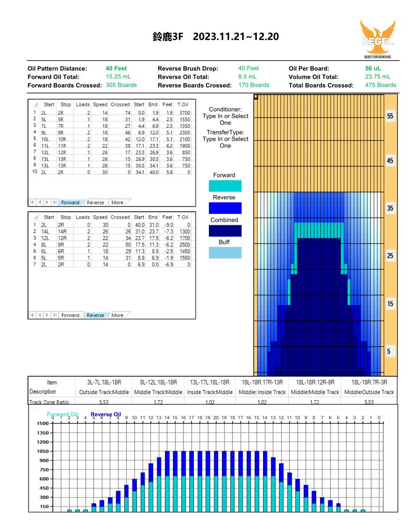Pick the blue Reverse color swatch
411x532 pixels.
pos(225,208)
